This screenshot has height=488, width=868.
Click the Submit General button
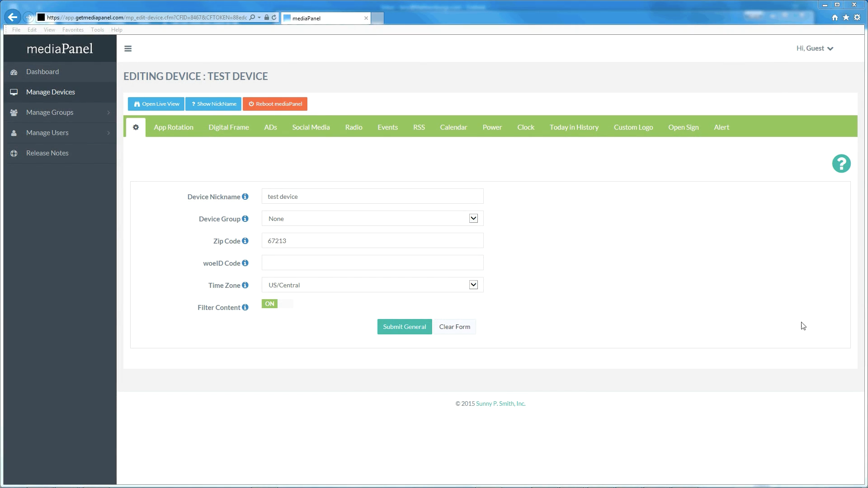tap(404, 327)
